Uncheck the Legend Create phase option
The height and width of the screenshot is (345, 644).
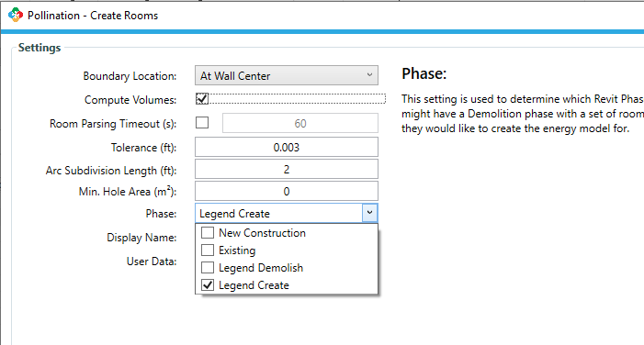208,284
